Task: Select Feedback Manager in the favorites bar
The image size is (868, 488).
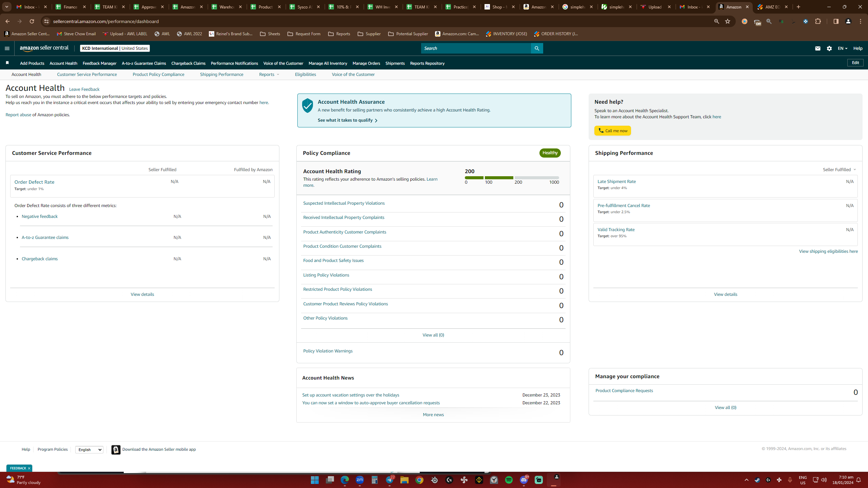Action: (99, 63)
